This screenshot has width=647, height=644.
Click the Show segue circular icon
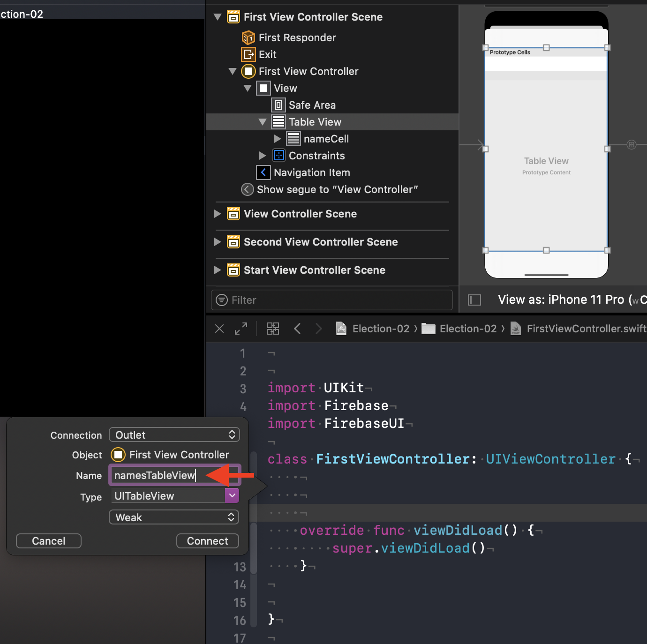[248, 189]
